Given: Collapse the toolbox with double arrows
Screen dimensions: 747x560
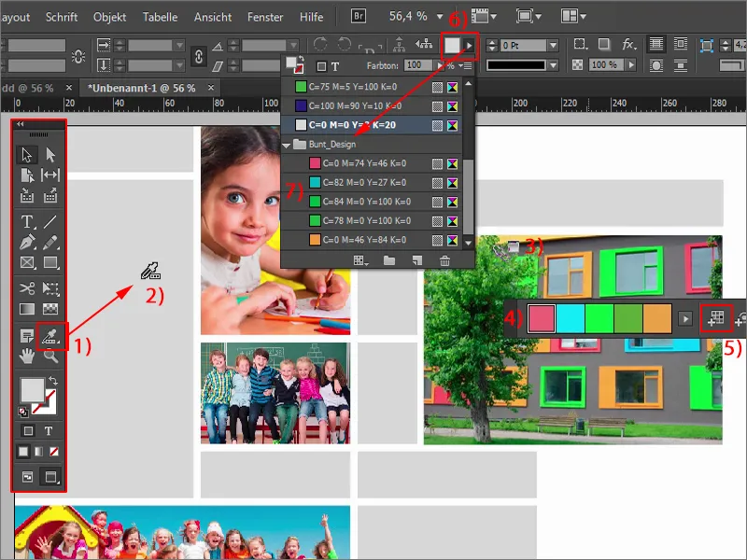Looking at the screenshot, I should [x=20, y=124].
